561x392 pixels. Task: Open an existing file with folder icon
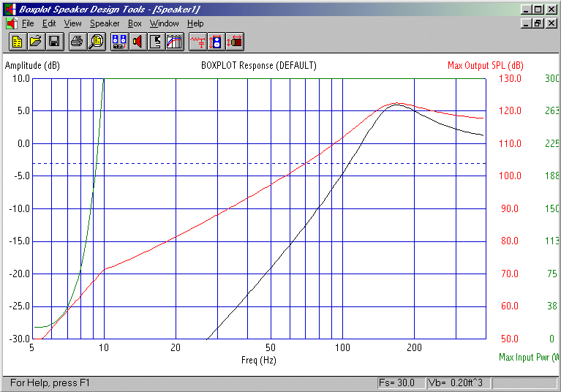point(36,42)
